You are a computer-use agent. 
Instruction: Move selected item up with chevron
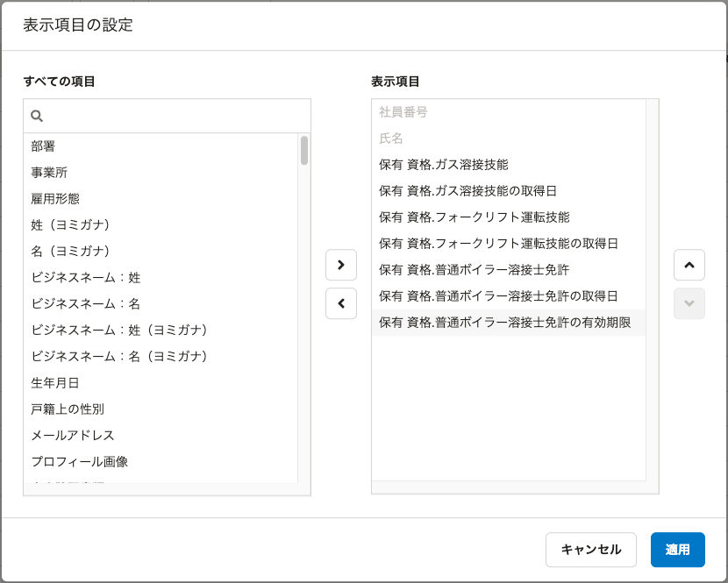pyautogui.click(x=689, y=265)
